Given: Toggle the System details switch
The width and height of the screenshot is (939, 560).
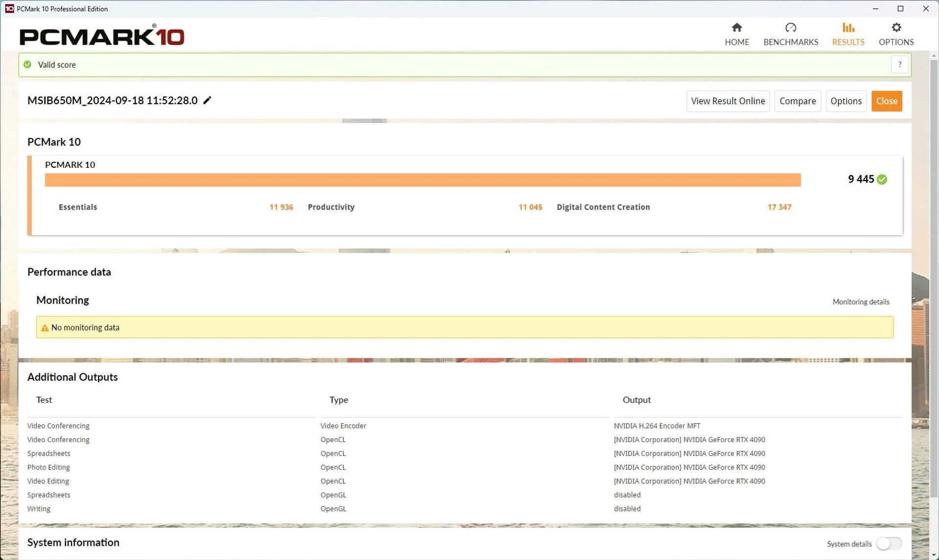Looking at the screenshot, I should [x=889, y=543].
